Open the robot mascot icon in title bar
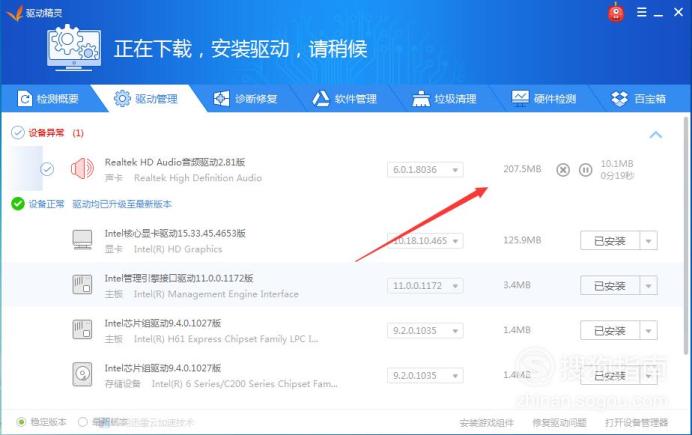 616,12
